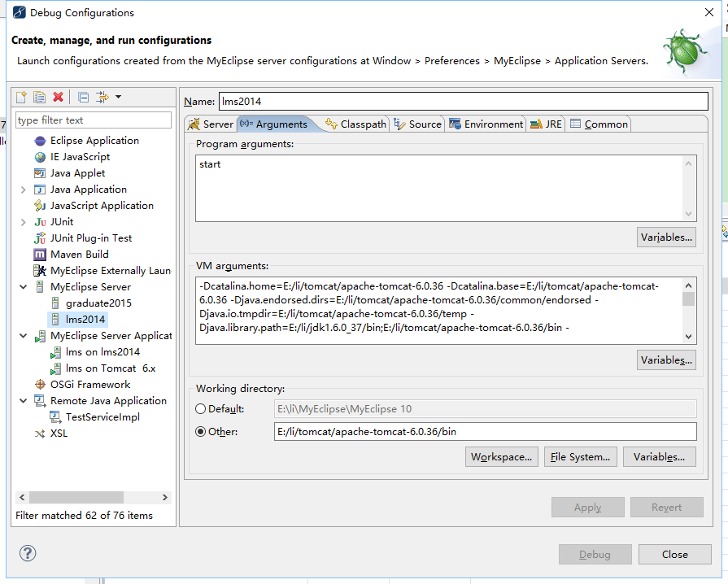728x584 pixels.
Task: Switch to the Server tab
Action: click(x=211, y=124)
